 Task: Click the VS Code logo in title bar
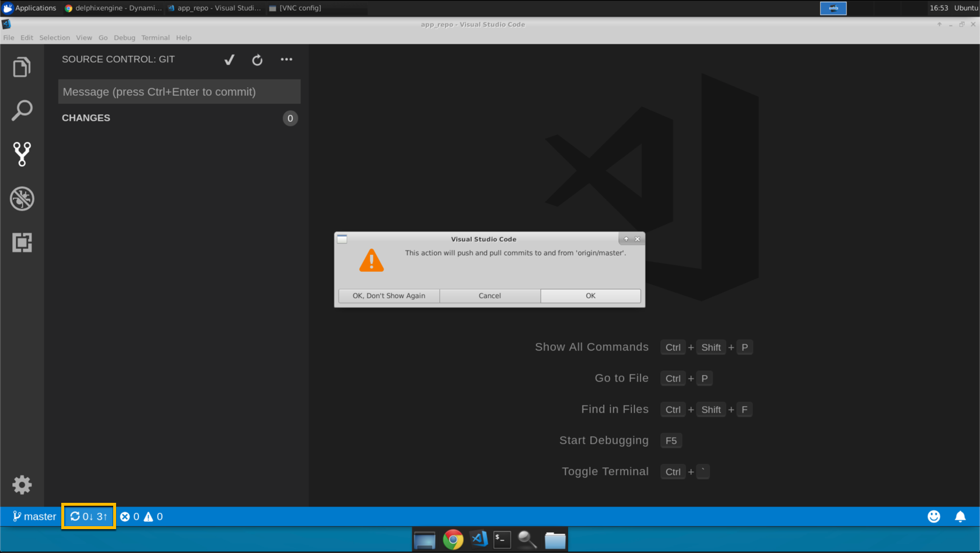tap(6, 24)
